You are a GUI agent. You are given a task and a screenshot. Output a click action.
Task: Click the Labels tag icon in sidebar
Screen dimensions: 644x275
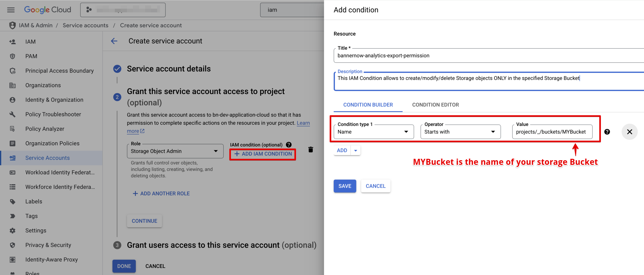pyautogui.click(x=12, y=202)
